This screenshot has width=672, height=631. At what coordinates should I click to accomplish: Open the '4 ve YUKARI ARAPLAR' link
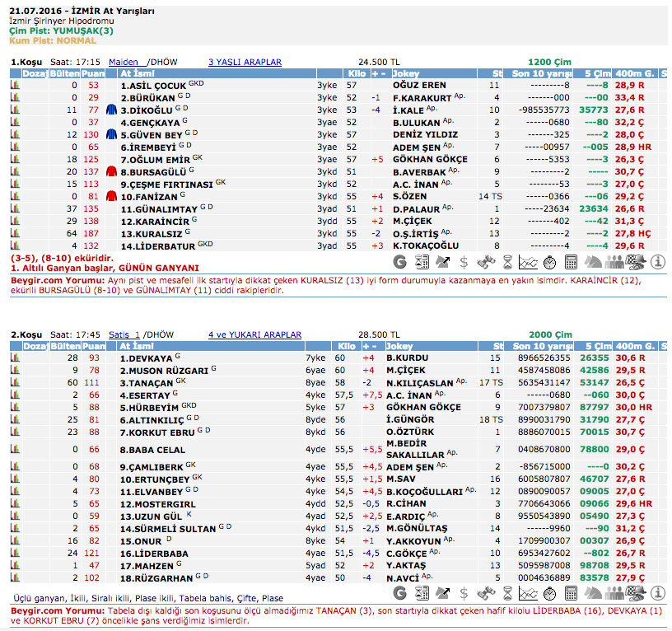(254, 334)
